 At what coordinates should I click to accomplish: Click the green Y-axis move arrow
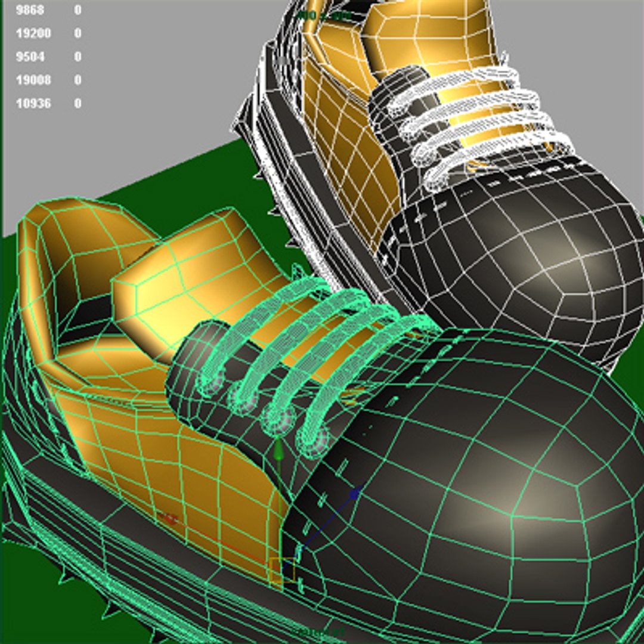pyautogui.click(x=279, y=449)
